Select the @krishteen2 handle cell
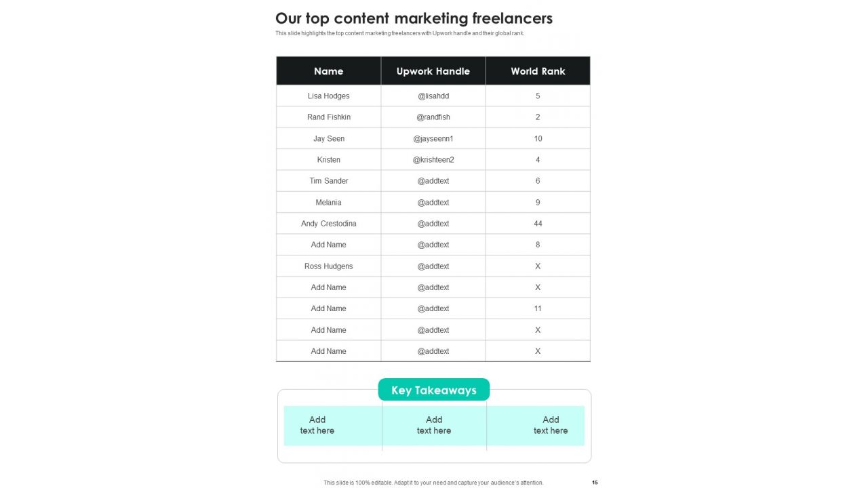 (x=433, y=160)
